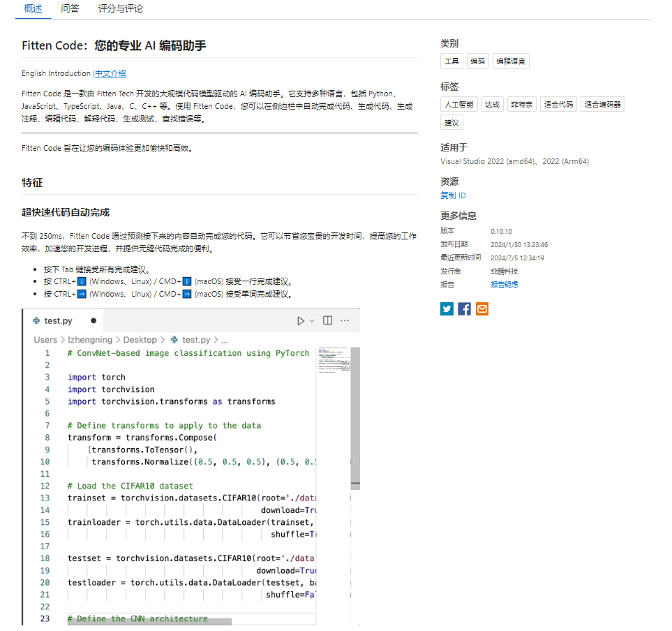This screenshot has height=631, width=672.
Task: Click the version number 0.10.10
Action: [x=502, y=232]
